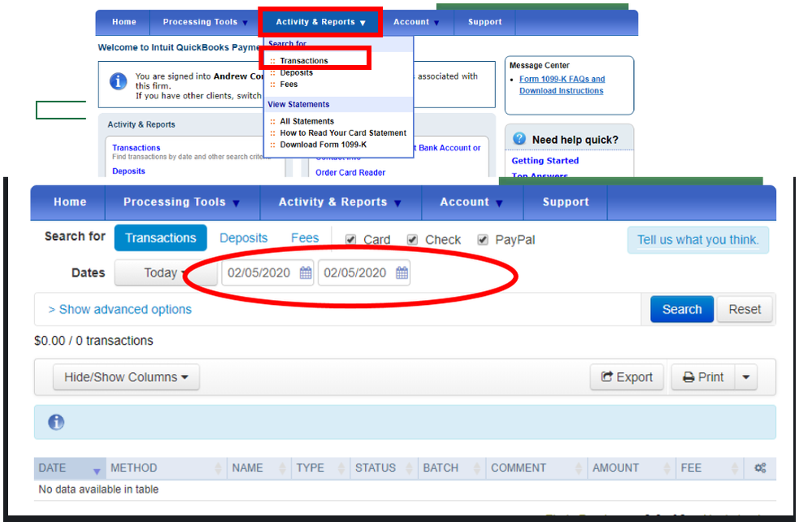Go to Support in lower navbar
The image size is (812, 522).
[566, 202]
